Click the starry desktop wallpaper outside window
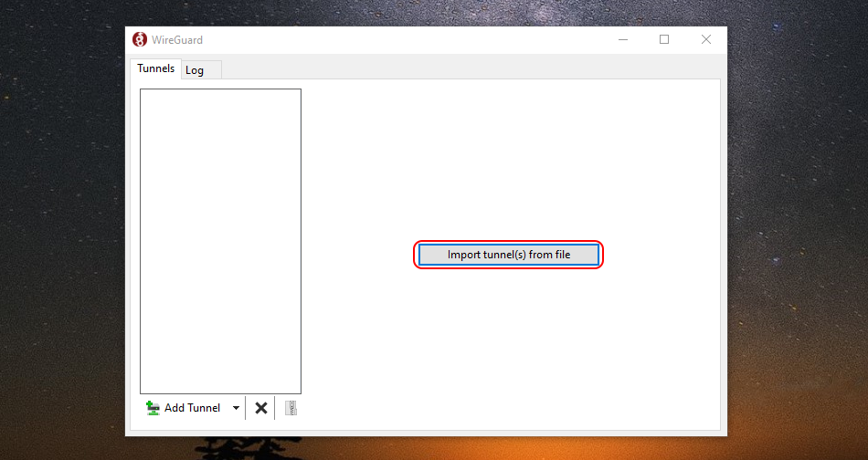The image size is (868, 460). [795, 228]
